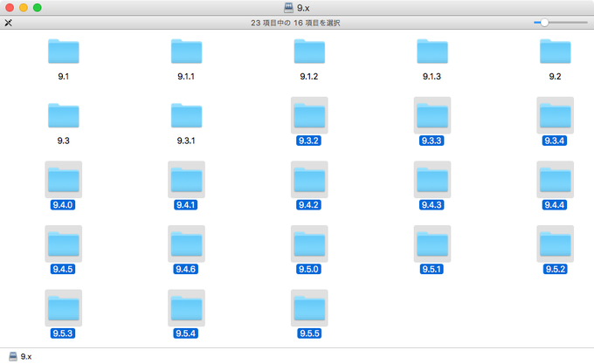Viewport: 594px width, 364px height.
Task: Click the 9.4.6 folder icon
Action: pyautogui.click(x=186, y=244)
